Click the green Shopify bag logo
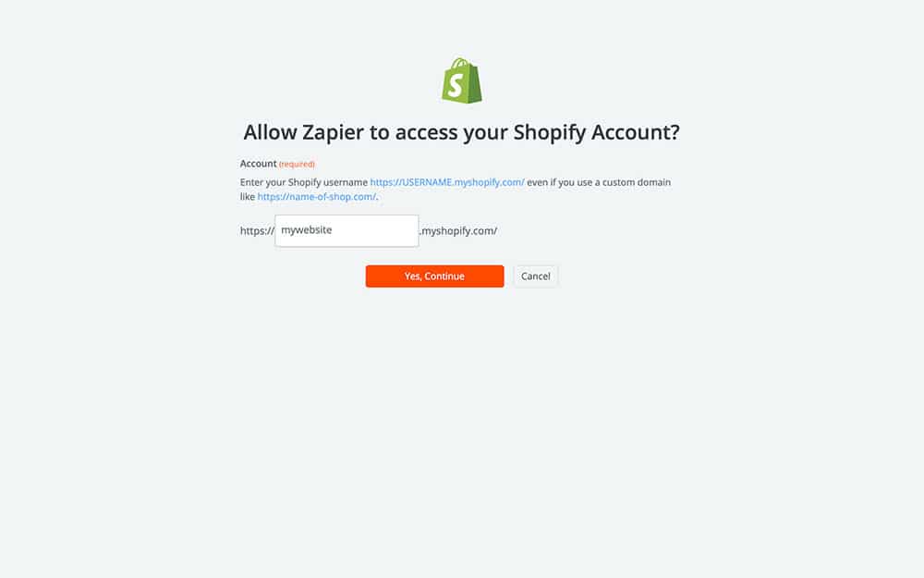The height and width of the screenshot is (578, 924). (x=461, y=80)
